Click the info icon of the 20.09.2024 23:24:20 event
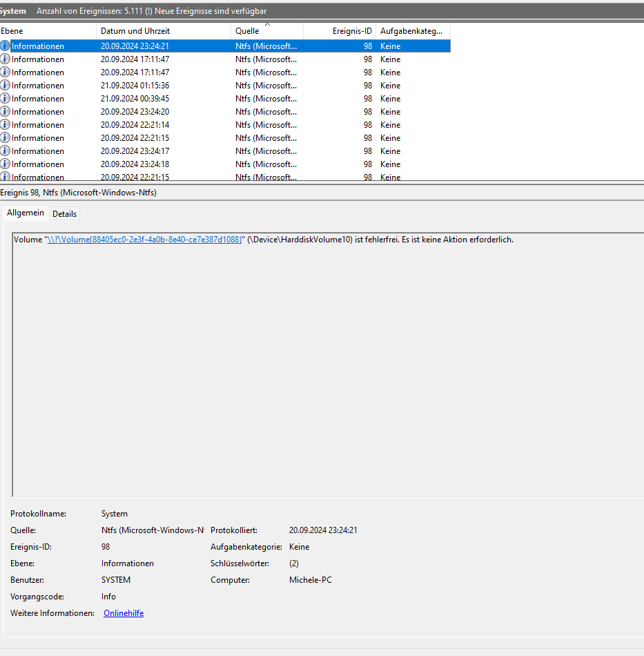The image size is (644, 656). click(5, 112)
